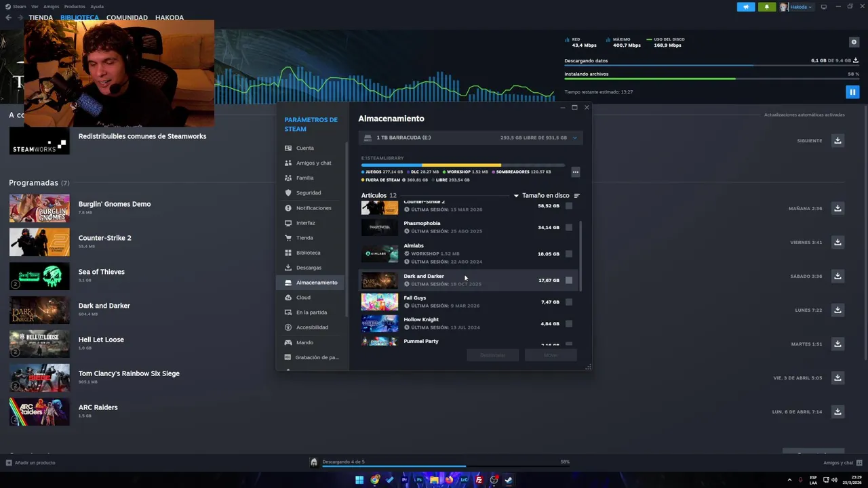Image resolution: width=868 pixels, height=488 pixels.
Task: Click the bottom download progress bar
Action: click(x=446, y=466)
